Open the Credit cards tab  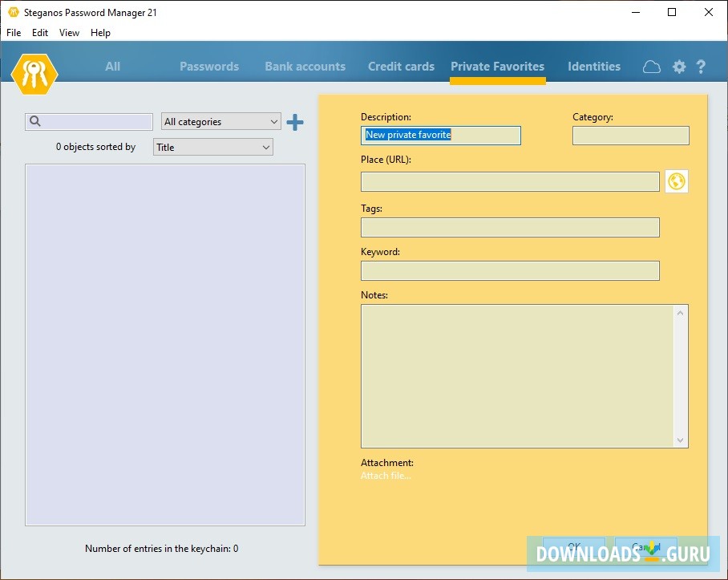pos(401,67)
